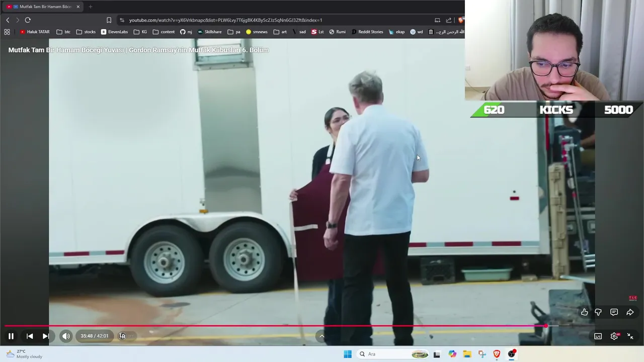Image resolution: width=644 pixels, height=362 pixels.
Task: Open Brave Shields lion icon
Action: 460,20
